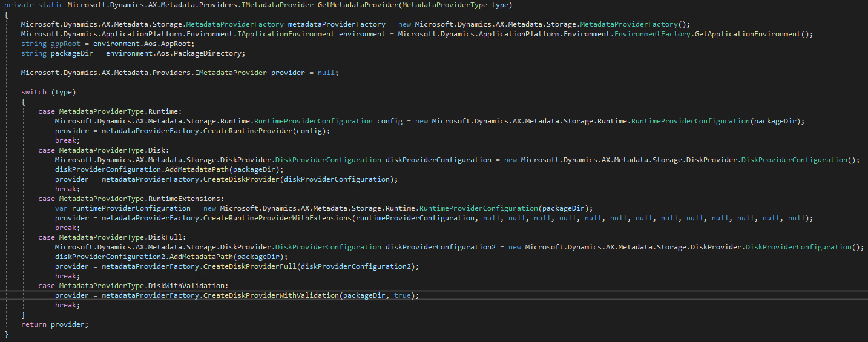The image size is (868, 342).
Task: Click the break statement under Runtime case
Action: (x=67, y=140)
